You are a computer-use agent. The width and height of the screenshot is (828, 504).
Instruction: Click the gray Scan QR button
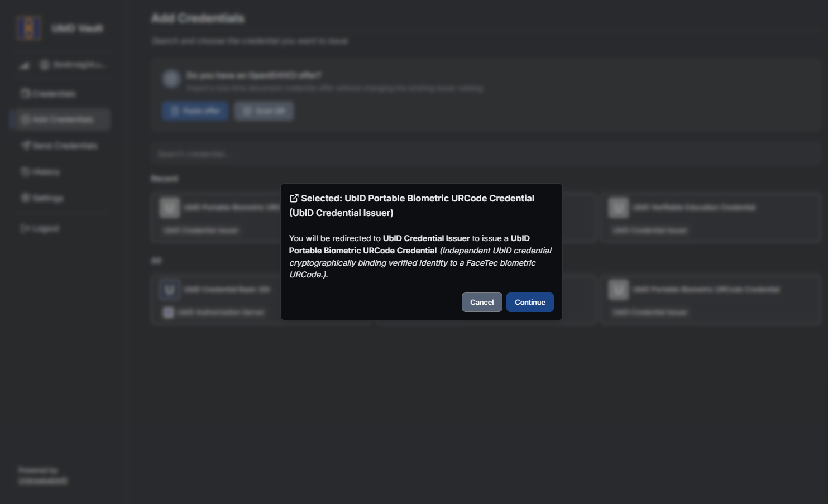click(x=264, y=111)
